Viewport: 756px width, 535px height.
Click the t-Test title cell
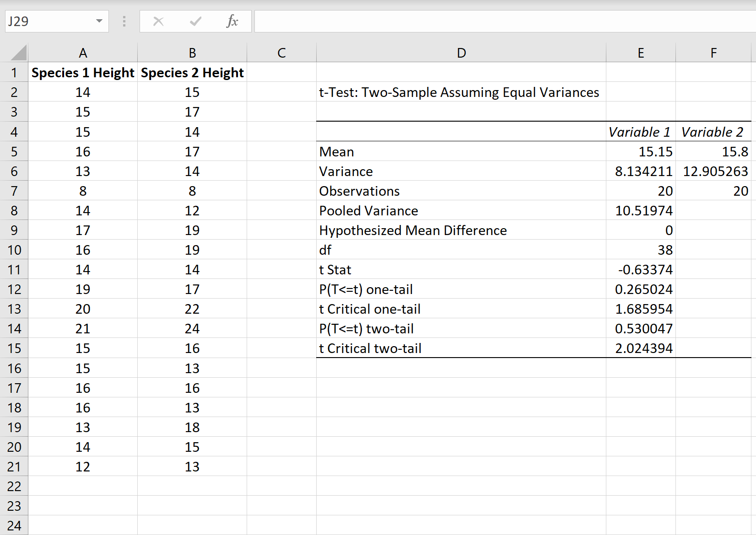[x=461, y=92]
